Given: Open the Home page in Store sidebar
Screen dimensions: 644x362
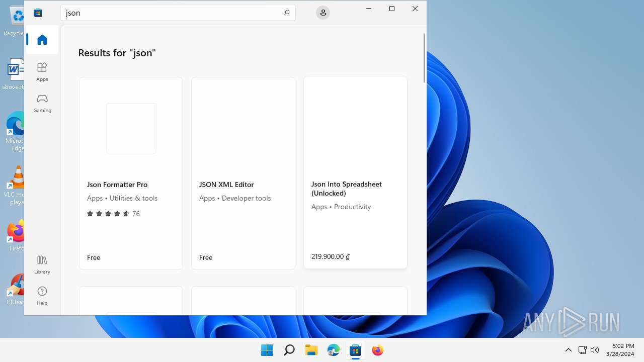Looking at the screenshot, I should 42,40.
